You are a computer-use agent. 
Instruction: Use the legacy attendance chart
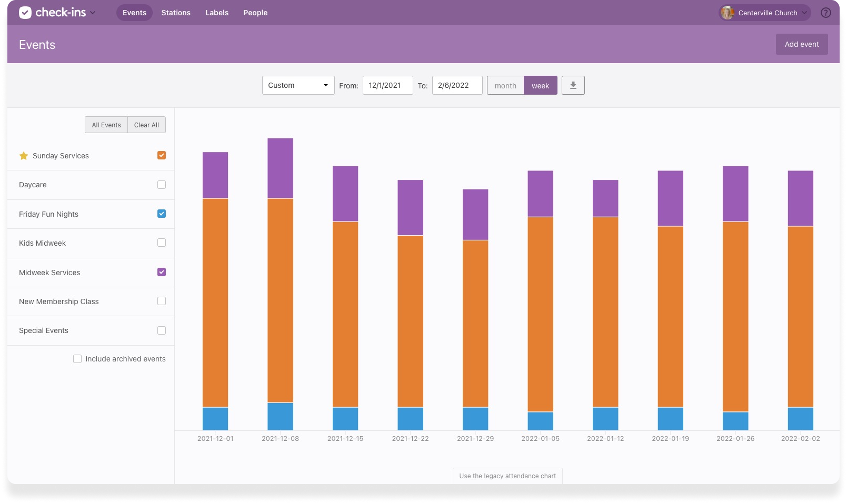coord(507,476)
